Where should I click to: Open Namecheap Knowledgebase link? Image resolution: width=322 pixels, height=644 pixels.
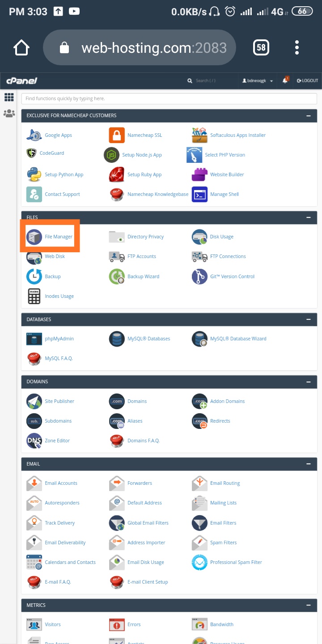[158, 194]
